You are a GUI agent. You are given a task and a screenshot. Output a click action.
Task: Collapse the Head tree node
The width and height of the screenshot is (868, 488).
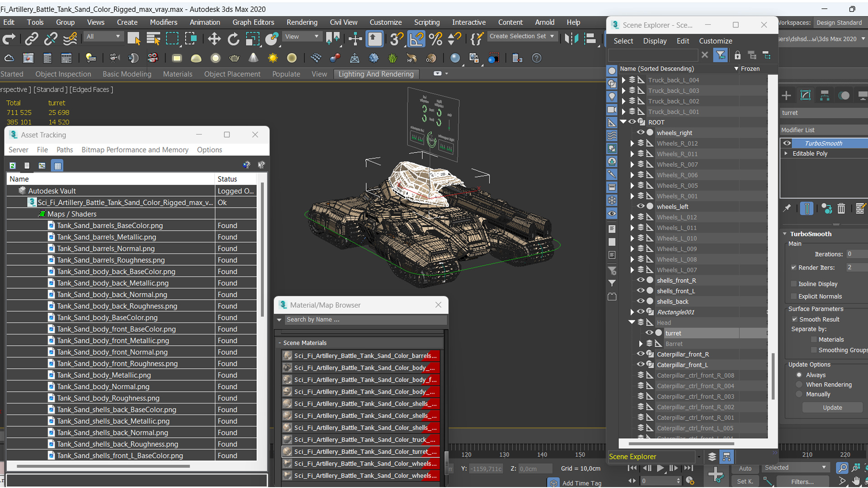click(x=632, y=322)
